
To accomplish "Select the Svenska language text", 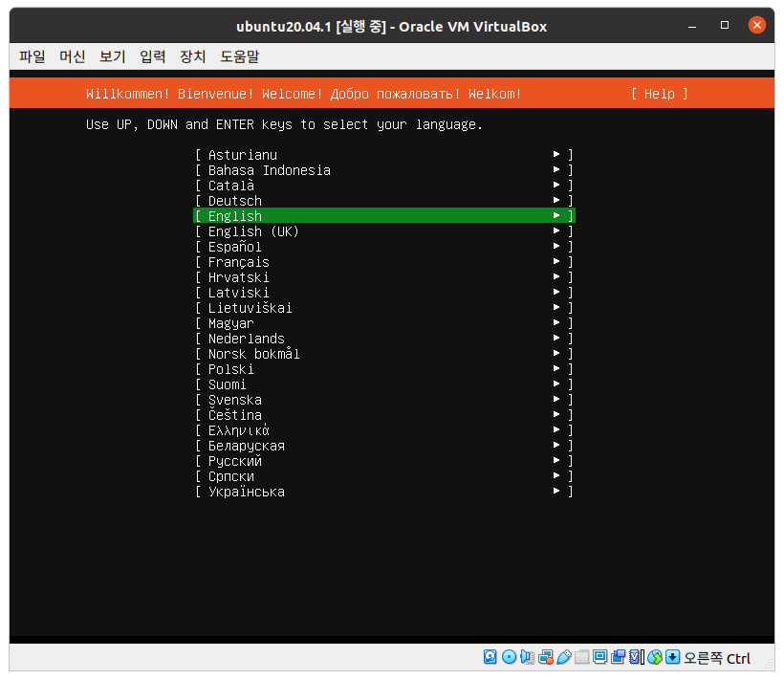I will point(235,400).
